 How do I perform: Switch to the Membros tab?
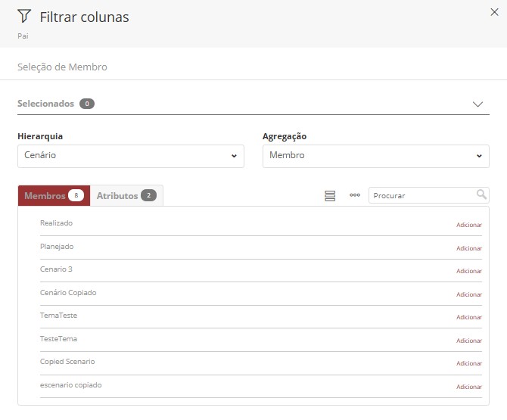[x=53, y=196]
